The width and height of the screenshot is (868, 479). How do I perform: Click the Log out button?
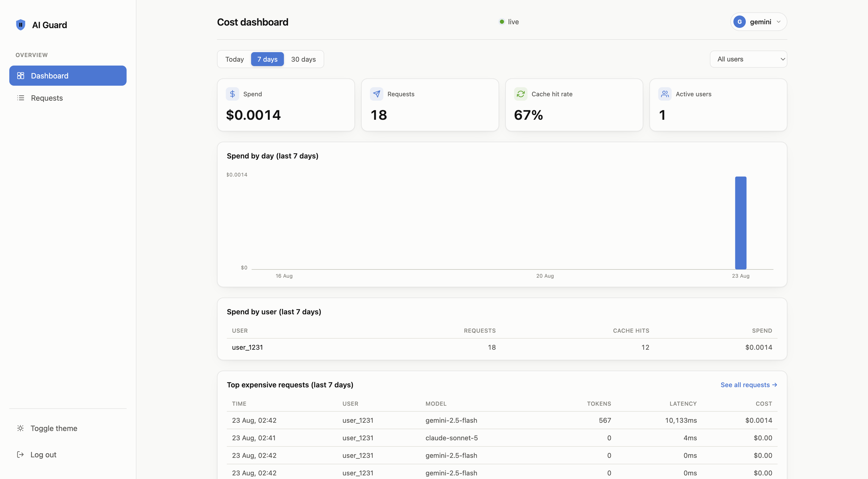[x=68, y=455]
